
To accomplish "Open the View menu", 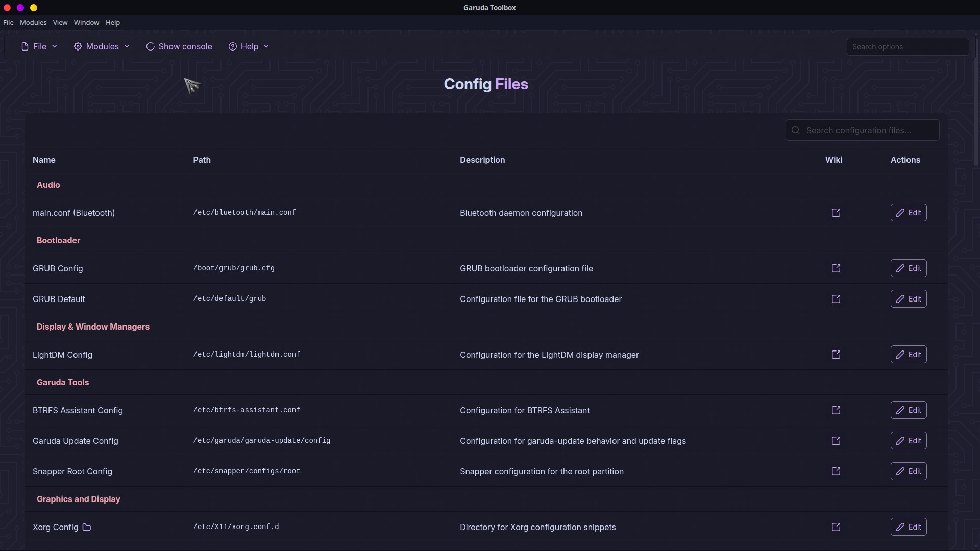I will (x=60, y=22).
